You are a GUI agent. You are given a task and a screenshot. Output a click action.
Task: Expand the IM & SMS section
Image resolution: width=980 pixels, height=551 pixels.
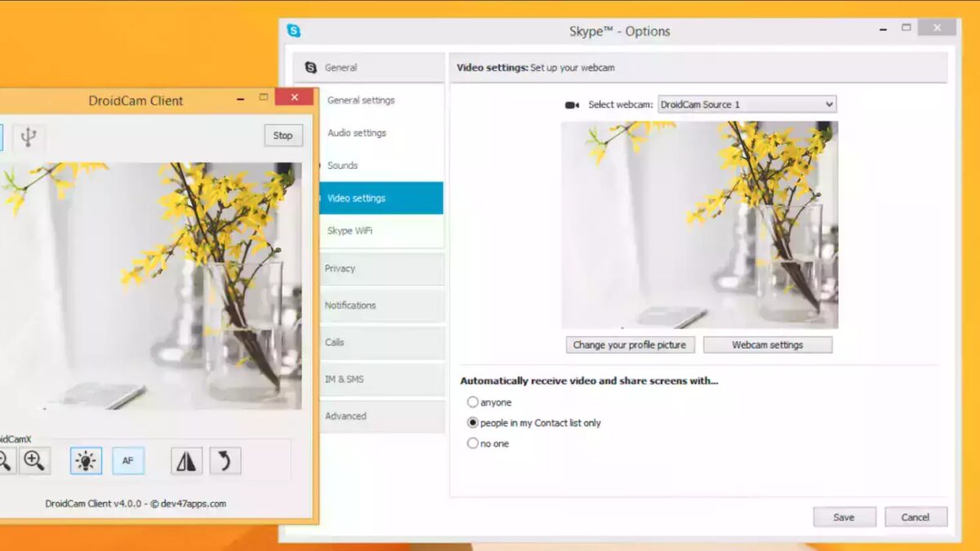[381, 380]
